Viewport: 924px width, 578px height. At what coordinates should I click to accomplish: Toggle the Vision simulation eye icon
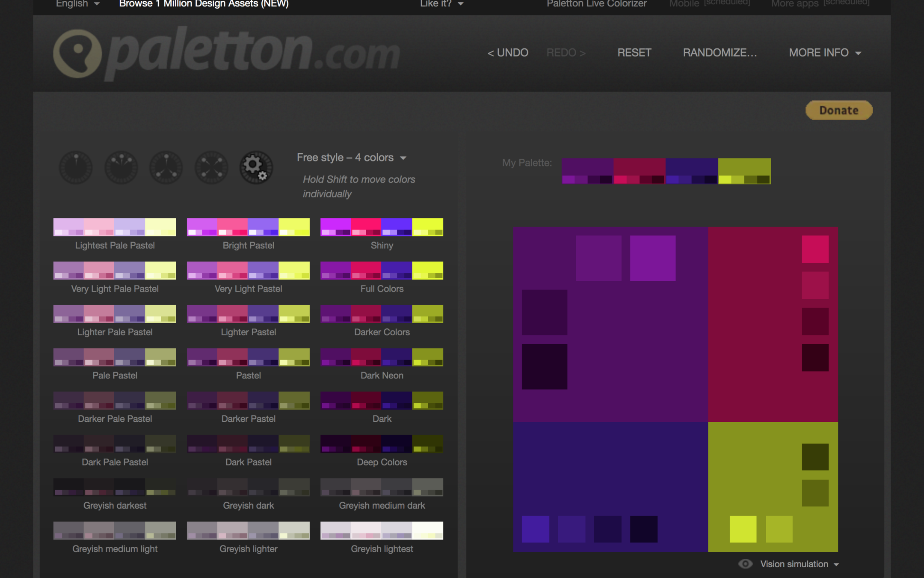745,564
